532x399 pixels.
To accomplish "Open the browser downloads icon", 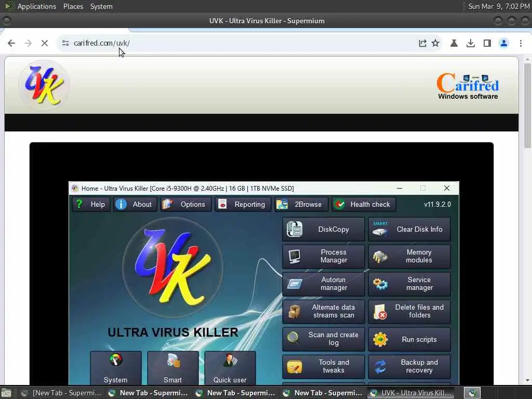I will tap(471, 43).
